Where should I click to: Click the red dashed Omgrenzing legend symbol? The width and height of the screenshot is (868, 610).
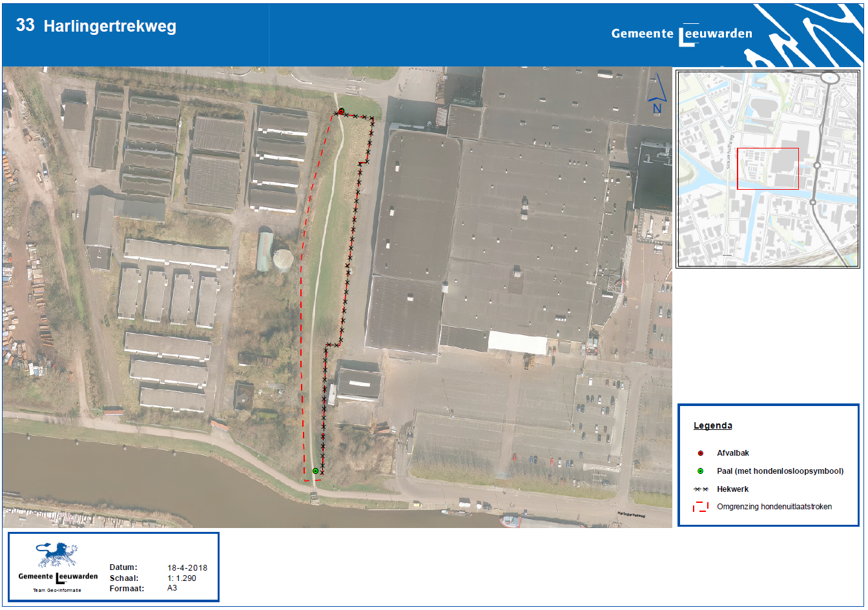700,507
